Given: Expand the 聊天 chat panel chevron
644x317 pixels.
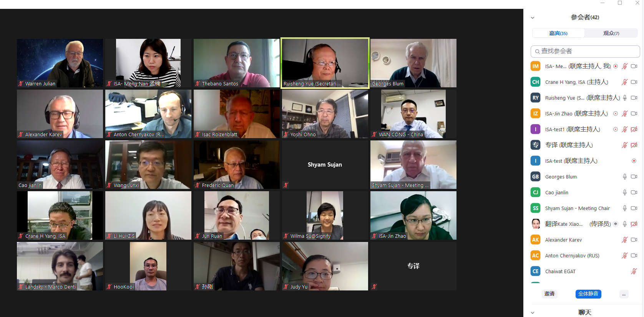Looking at the screenshot, I should 533,313.
